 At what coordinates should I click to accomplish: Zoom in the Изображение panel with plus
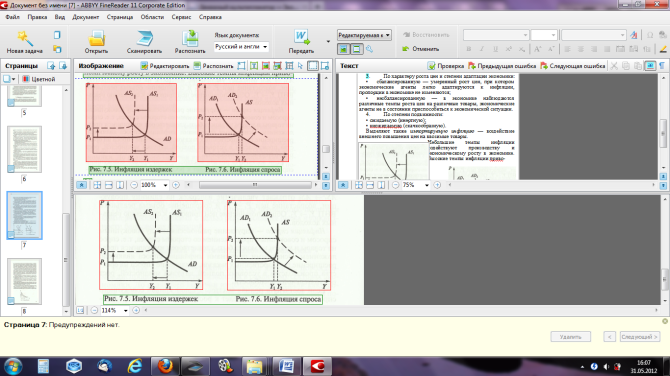(x=176, y=185)
